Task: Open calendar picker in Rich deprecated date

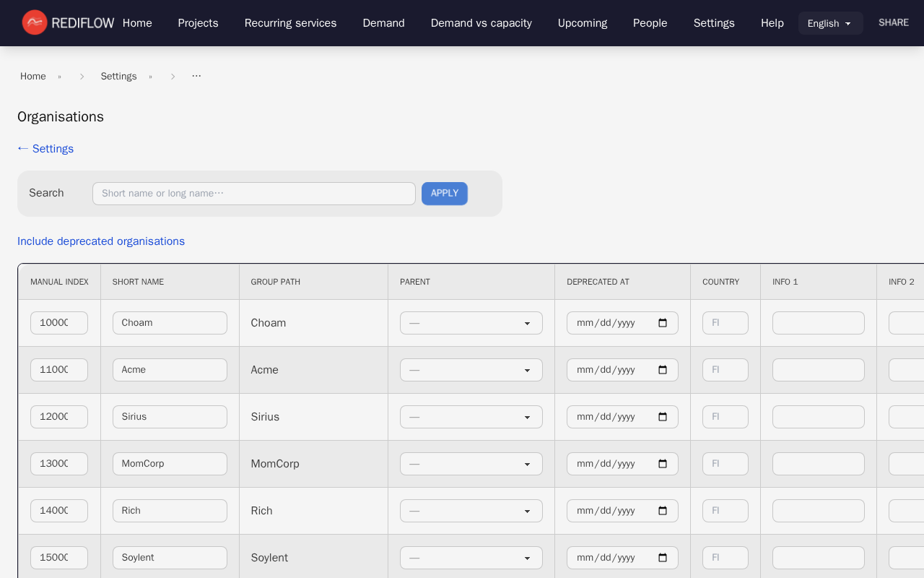Action: click(x=663, y=511)
